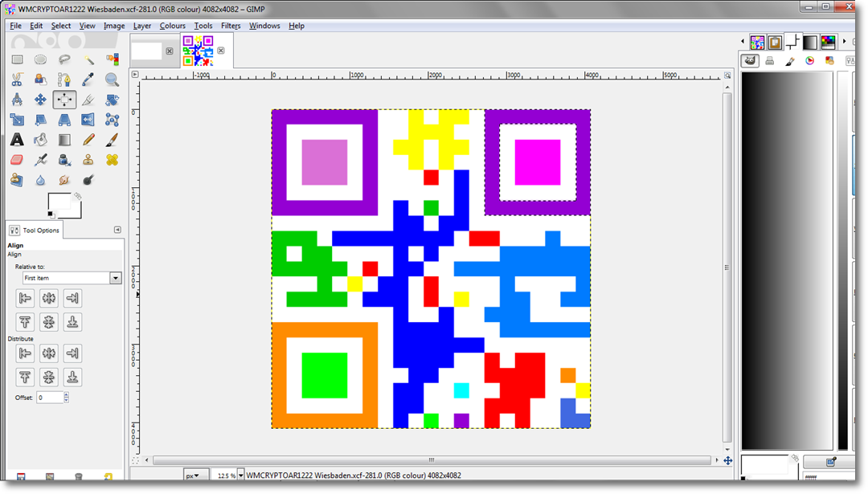
Task: Select the Paintbrush tool
Action: click(112, 140)
